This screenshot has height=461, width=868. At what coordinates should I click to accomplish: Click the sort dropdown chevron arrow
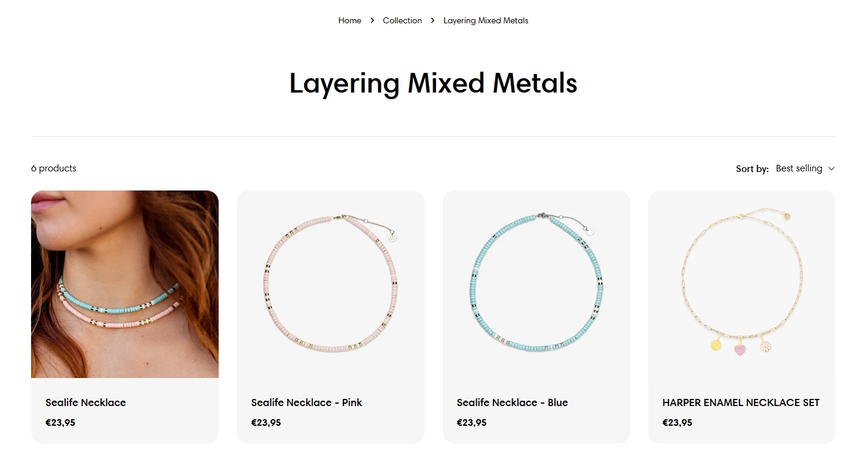pos(831,169)
